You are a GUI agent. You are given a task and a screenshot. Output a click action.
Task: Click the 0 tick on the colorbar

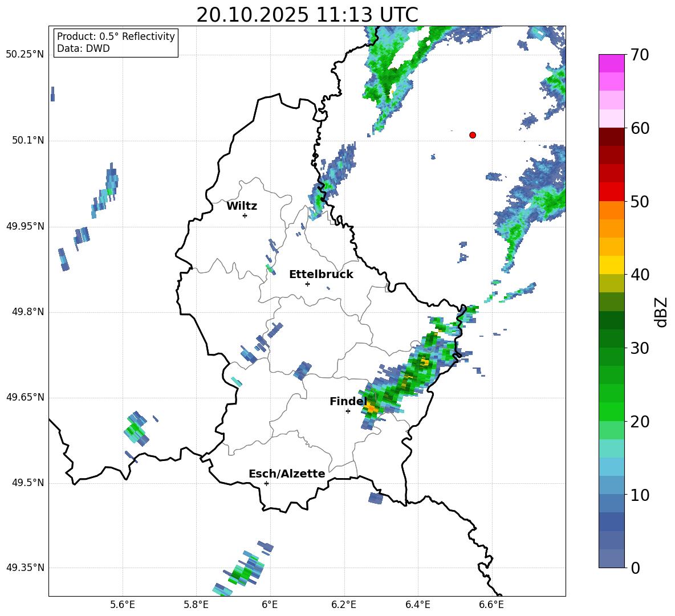tap(636, 568)
